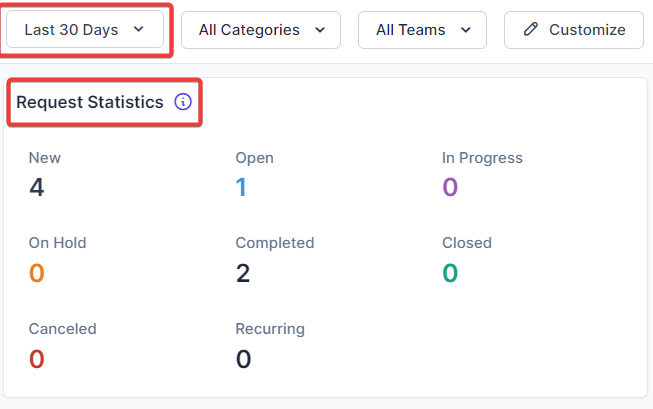Open the Recurring requests count
This screenshot has height=409, width=653.
(243, 358)
